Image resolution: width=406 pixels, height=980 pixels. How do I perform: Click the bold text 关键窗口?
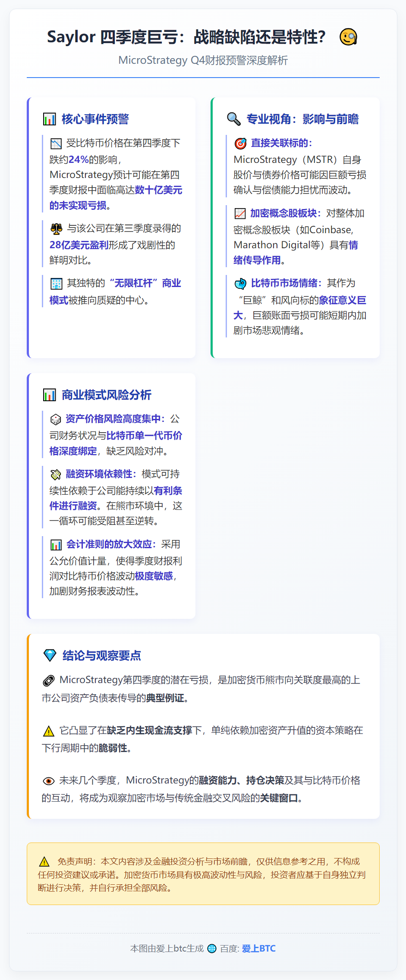pos(279,798)
